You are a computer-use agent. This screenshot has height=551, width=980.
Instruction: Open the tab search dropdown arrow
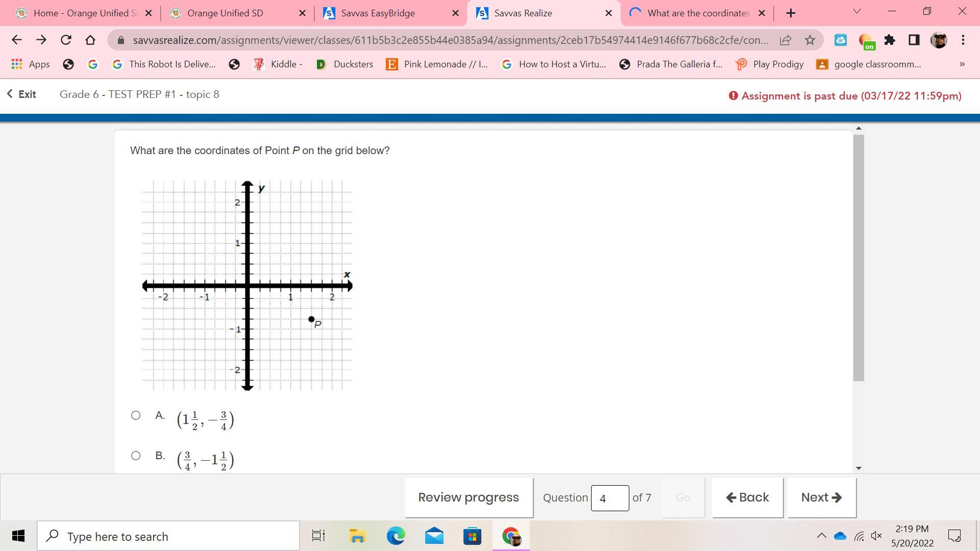[857, 11]
